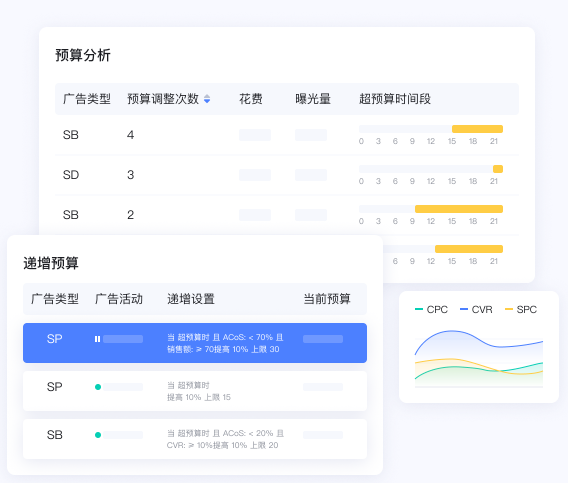Click 递增预算 panel title
The width and height of the screenshot is (568, 483).
[51, 263]
